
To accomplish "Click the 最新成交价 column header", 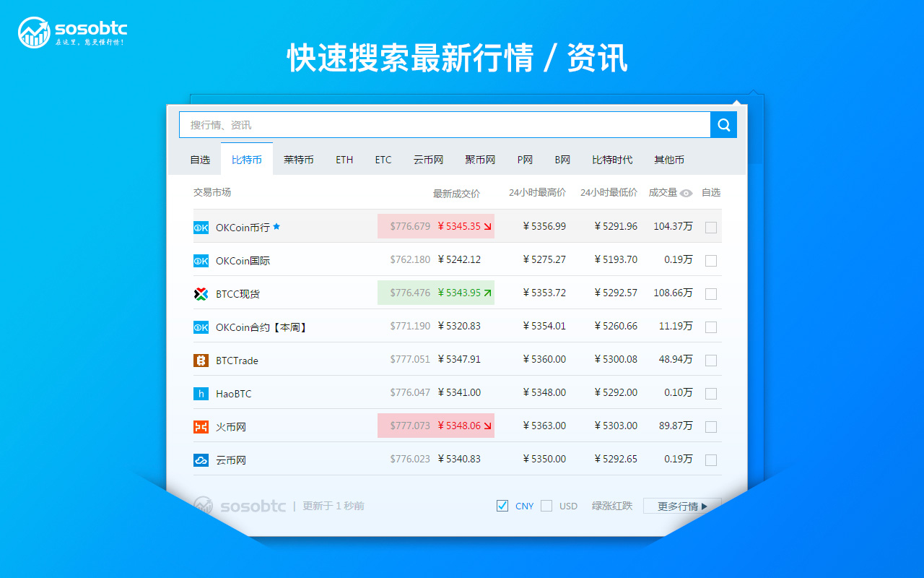I will [456, 194].
